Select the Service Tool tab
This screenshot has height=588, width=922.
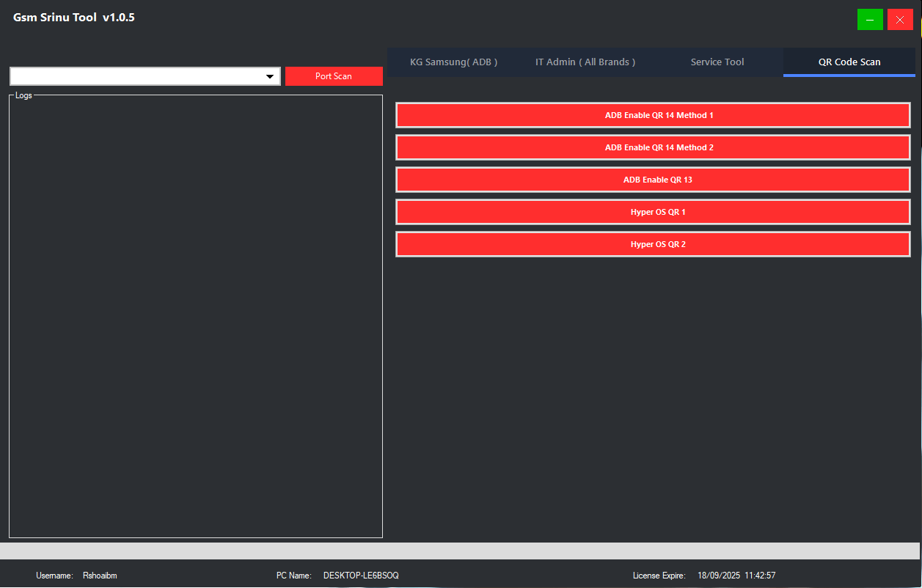(x=717, y=62)
